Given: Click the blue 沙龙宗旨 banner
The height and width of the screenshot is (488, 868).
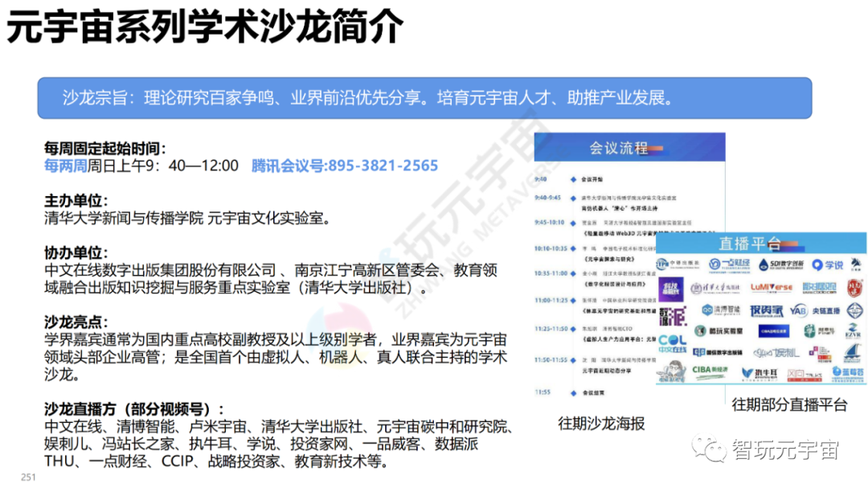Looking at the screenshot, I should point(424,98).
